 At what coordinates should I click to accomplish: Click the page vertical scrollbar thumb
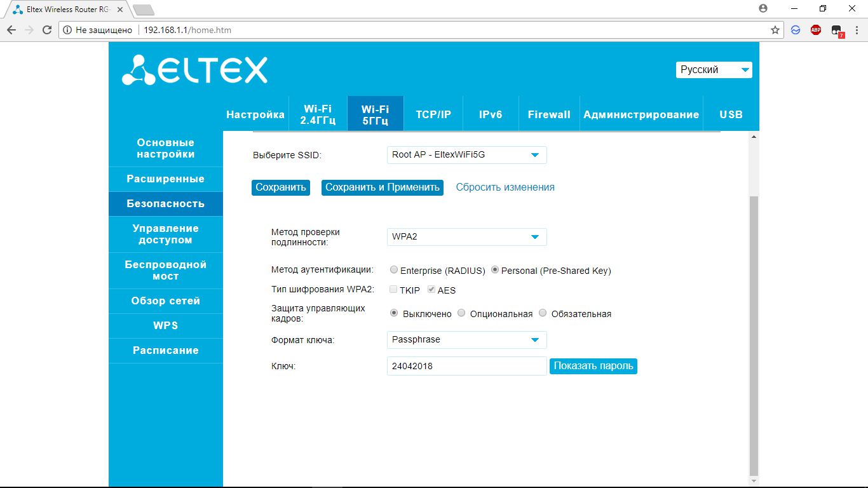(754, 335)
